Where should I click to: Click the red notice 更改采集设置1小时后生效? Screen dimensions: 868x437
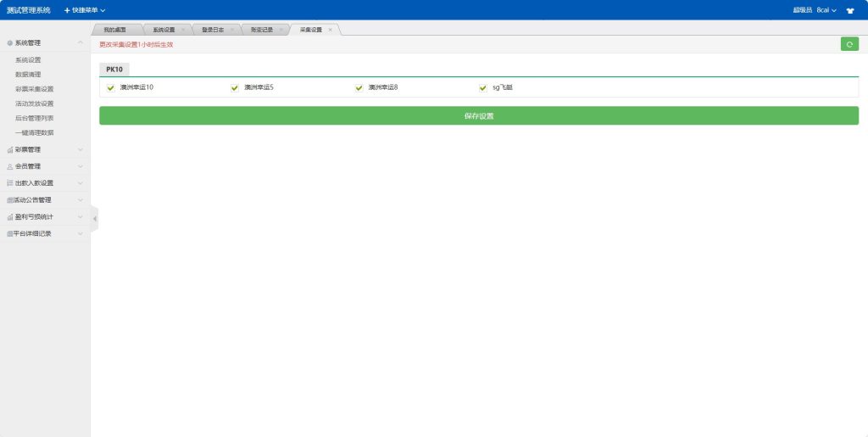[x=136, y=45]
